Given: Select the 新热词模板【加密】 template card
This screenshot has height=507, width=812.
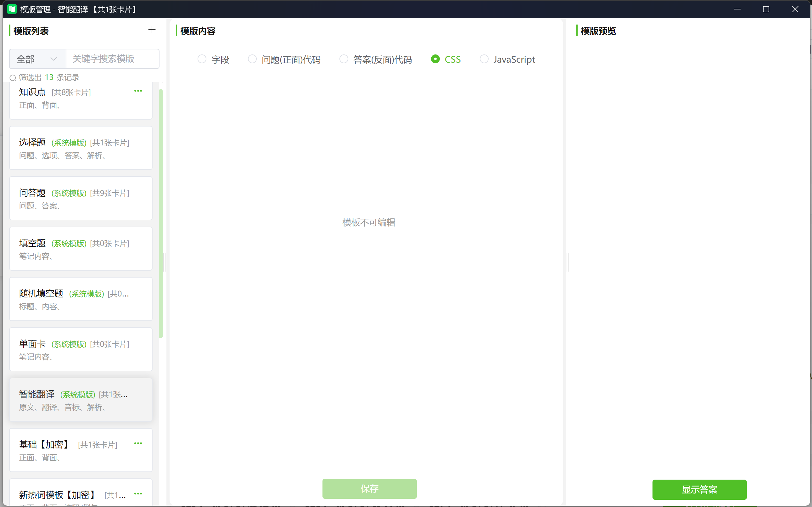Looking at the screenshot, I should coord(81,492).
